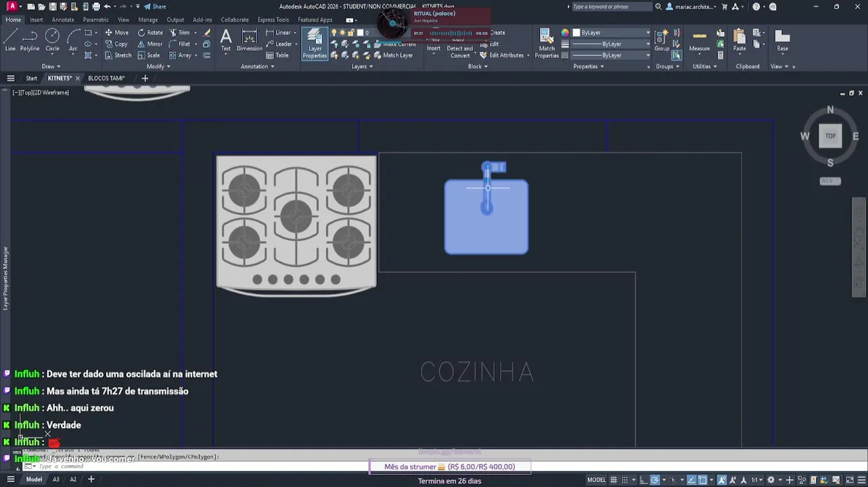Click the object color wheel icon
The image size is (868, 487).
pyautogui.click(x=565, y=32)
